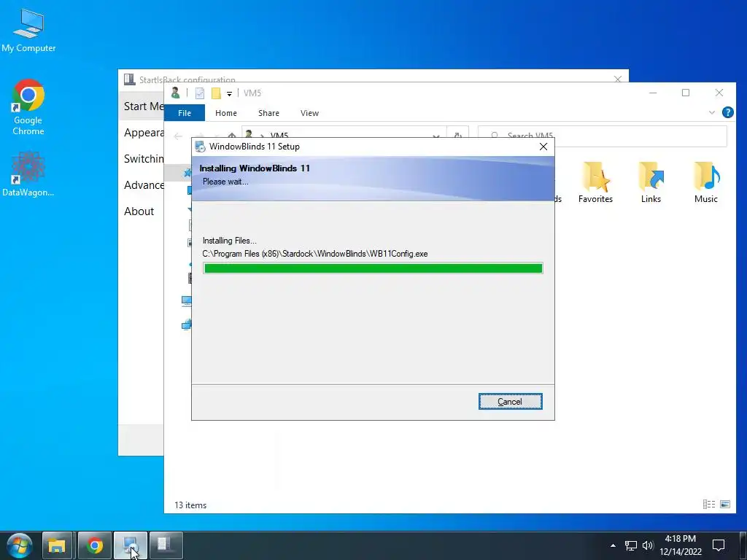Open My Computer desktop icon

click(x=28, y=31)
